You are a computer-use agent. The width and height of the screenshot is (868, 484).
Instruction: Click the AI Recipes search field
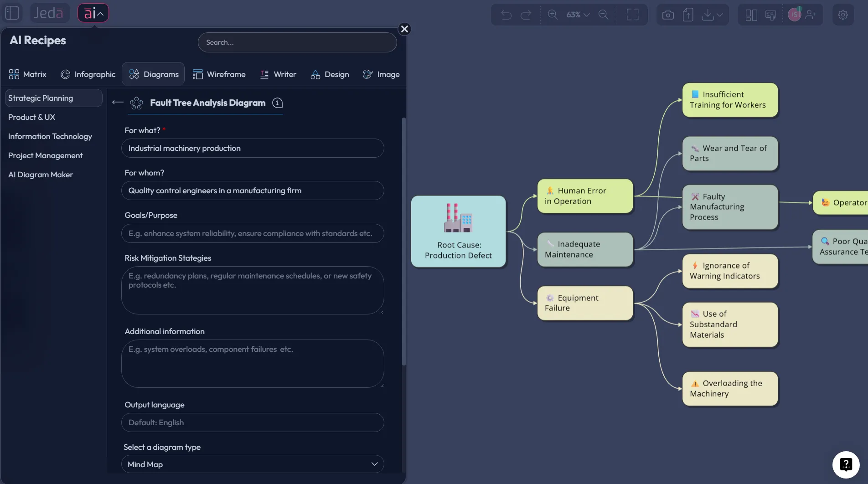point(297,42)
